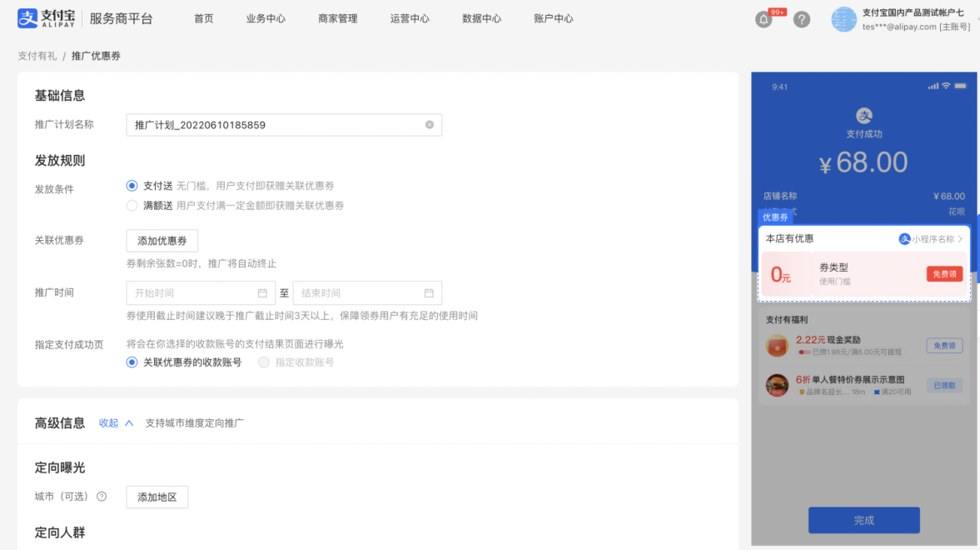Click 免费领 button for cash reward
Viewport: 980px width, 550px height.
(944, 345)
